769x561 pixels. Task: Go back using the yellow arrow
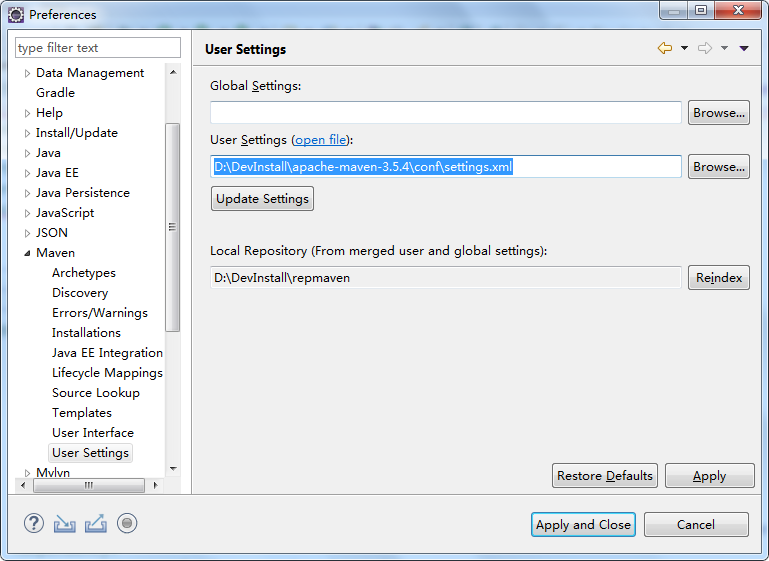665,48
